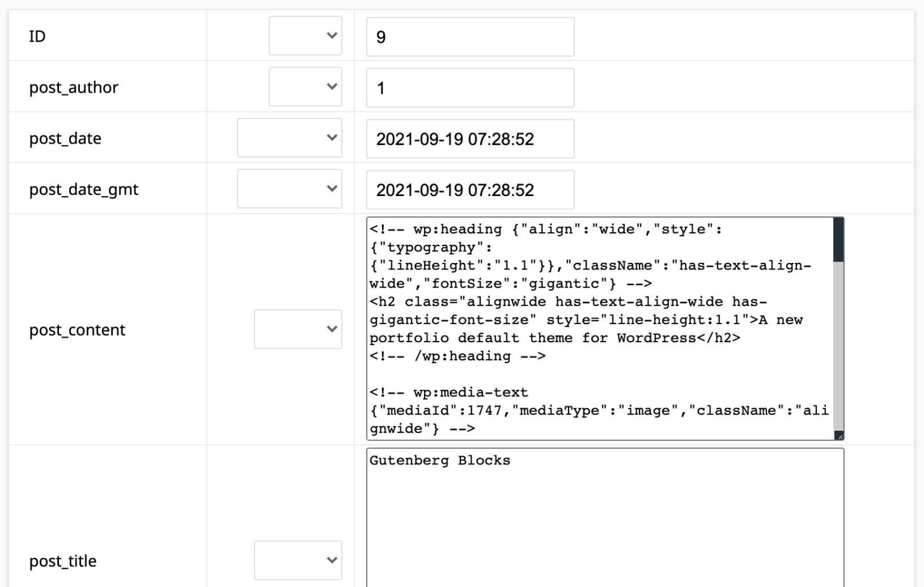This screenshot has width=924, height=587.
Task: Click the post_content field name label
Action: pyautogui.click(x=78, y=329)
